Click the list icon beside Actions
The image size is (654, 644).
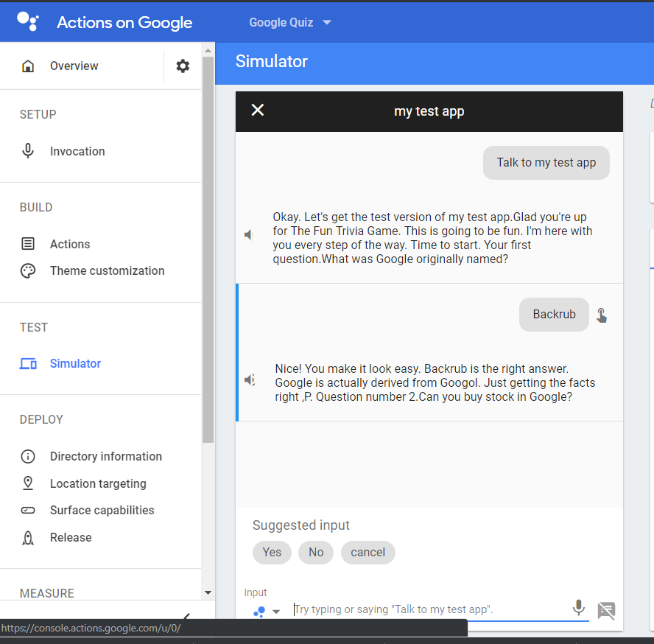tap(28, 244)
